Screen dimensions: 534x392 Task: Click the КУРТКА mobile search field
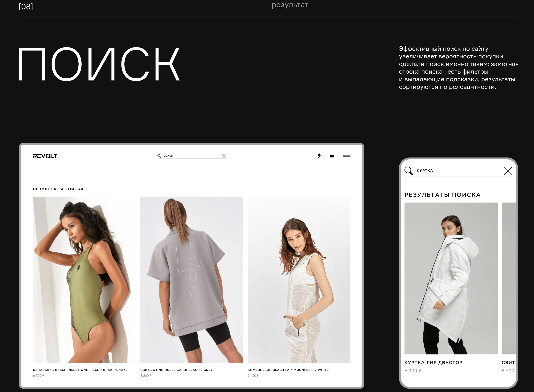[458, 171]
